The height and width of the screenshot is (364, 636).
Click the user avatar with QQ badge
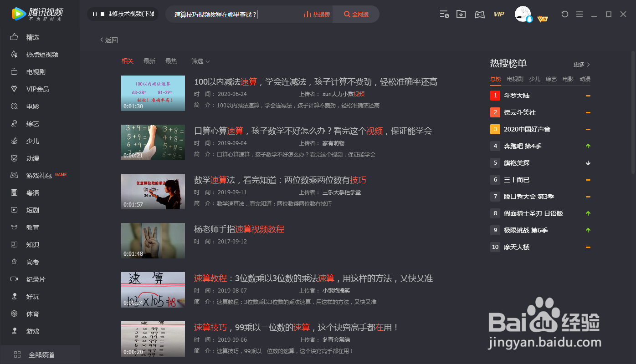523,14
